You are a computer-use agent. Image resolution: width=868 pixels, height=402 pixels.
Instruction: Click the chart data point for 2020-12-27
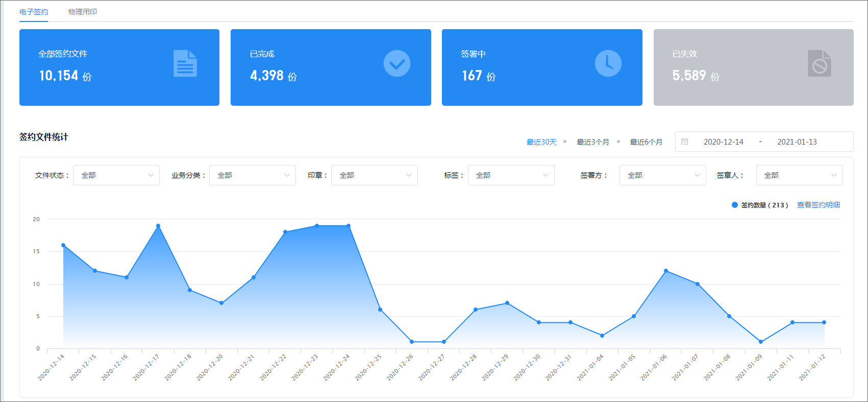pos(444,342)
